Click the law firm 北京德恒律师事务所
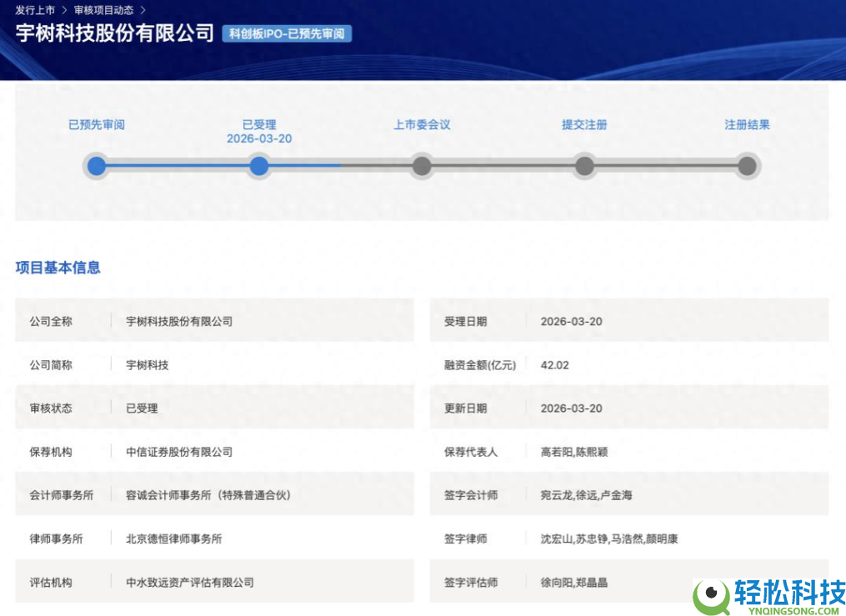This screenshot has width=846, height=616. coord(173,538)
